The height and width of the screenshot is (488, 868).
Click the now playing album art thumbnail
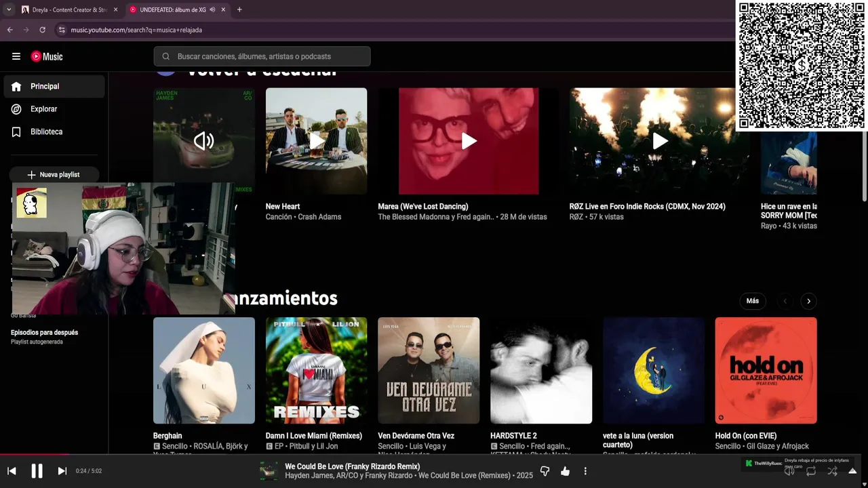coord(269,471)
